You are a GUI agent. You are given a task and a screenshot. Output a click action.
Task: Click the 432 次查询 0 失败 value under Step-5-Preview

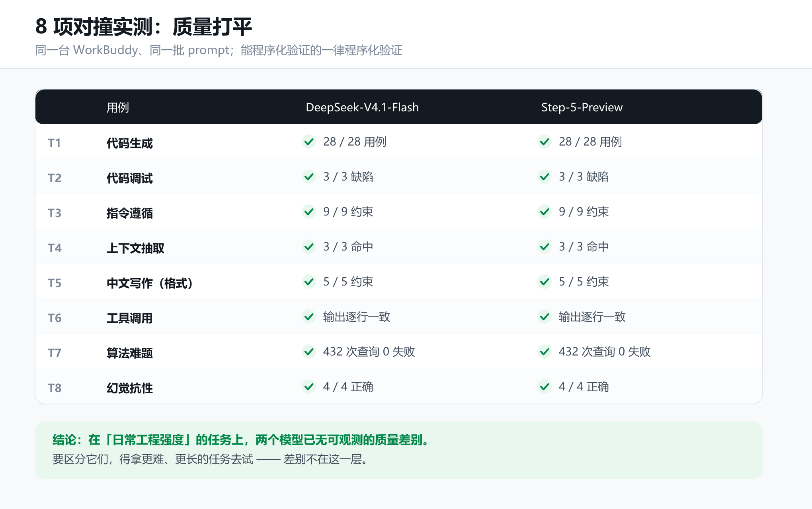click(604, 352)
